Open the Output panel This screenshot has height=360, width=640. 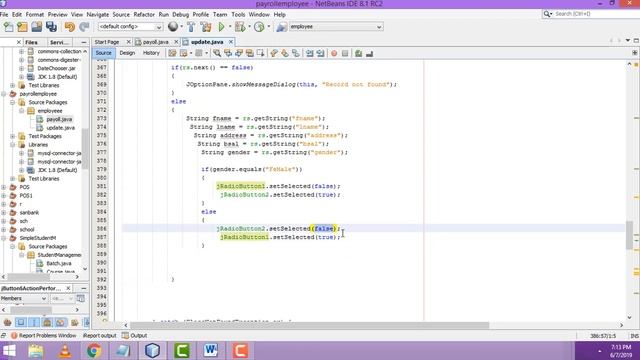click(x=135, y=336)
